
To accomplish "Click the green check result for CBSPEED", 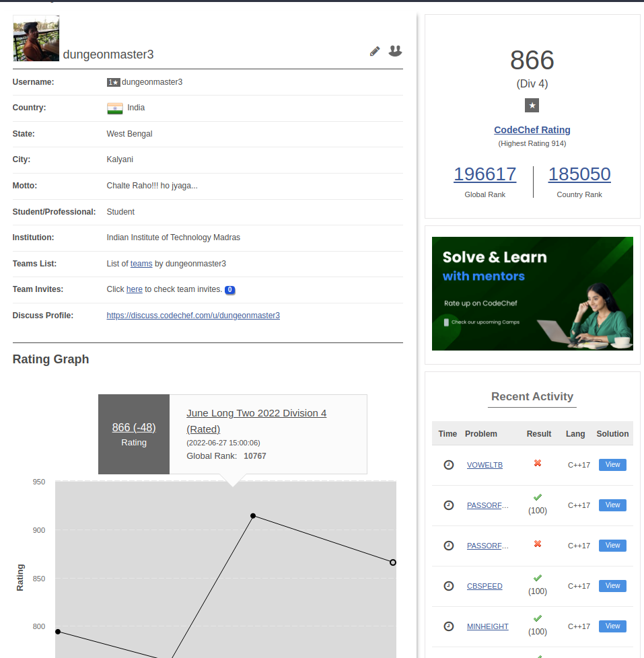I will pyautogui.click(x=538, y=578).
